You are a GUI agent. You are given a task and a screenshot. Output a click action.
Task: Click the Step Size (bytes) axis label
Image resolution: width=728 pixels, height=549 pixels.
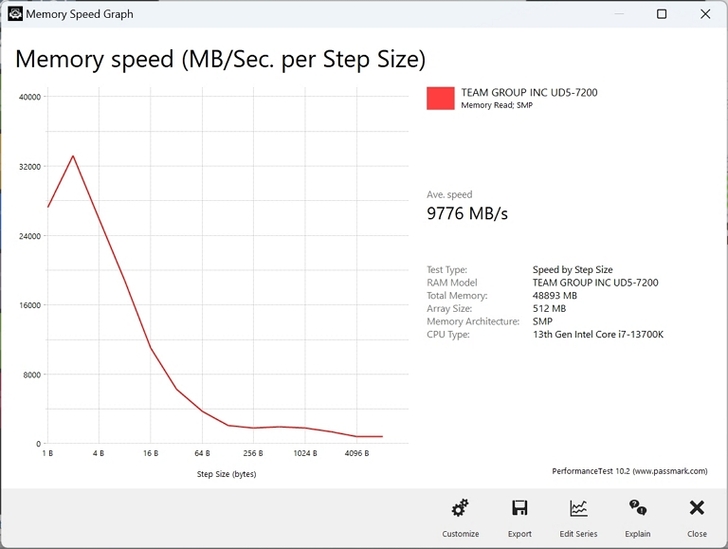[227, 474]
